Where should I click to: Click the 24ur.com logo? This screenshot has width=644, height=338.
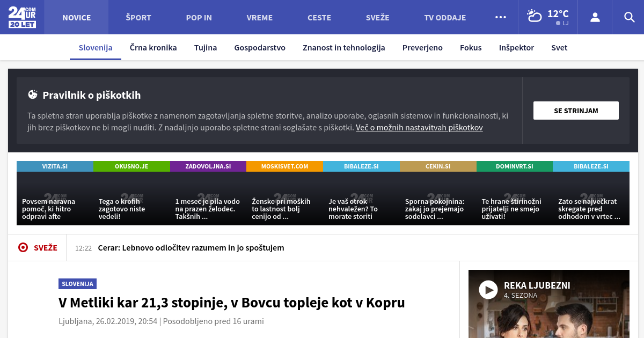(x=22, y=17)
